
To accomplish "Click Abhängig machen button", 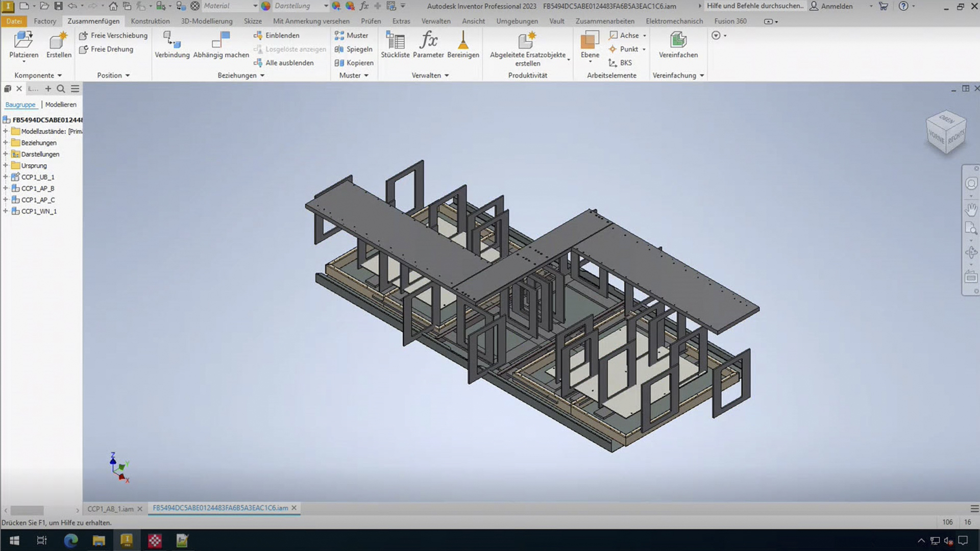I will [x=221, y=45].
